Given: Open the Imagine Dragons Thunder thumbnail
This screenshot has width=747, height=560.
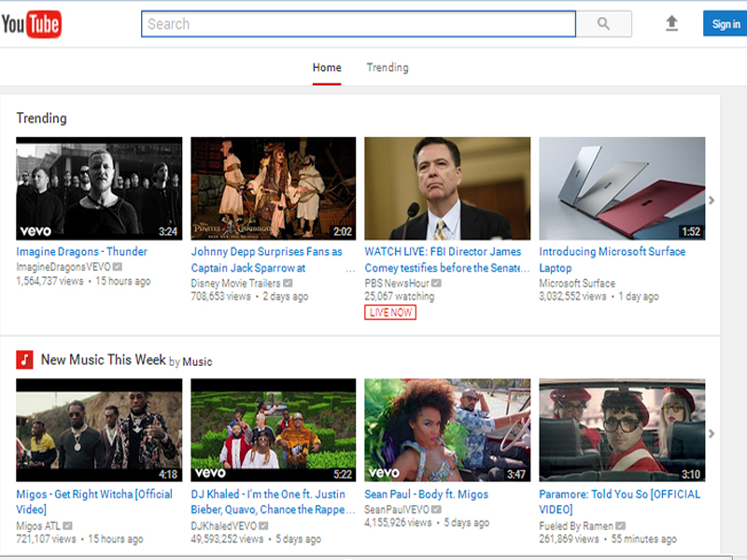Looking at the screenshot, I should pos(99,189).
